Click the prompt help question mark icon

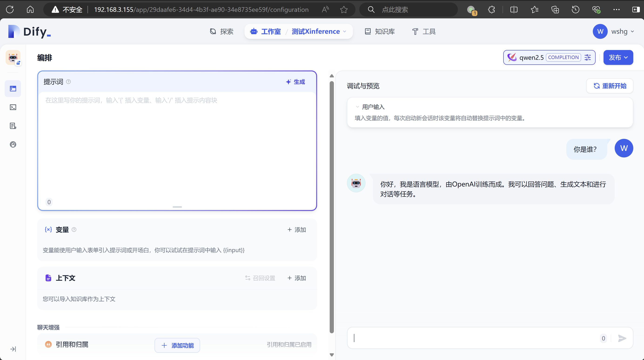point(68,82)
